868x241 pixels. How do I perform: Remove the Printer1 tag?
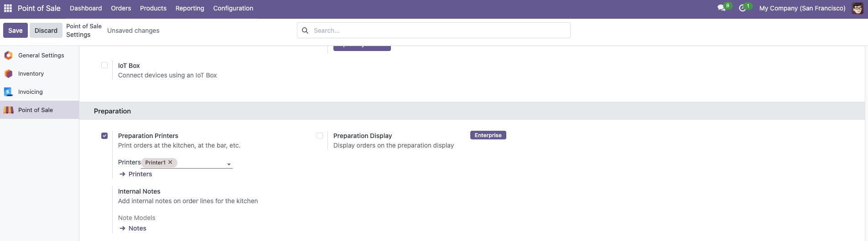pyautogui.click(x=170, y=162)
